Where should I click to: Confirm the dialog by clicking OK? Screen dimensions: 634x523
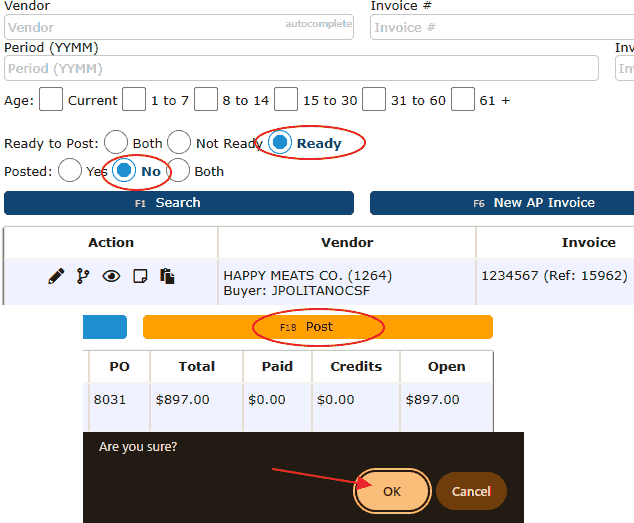392,491
